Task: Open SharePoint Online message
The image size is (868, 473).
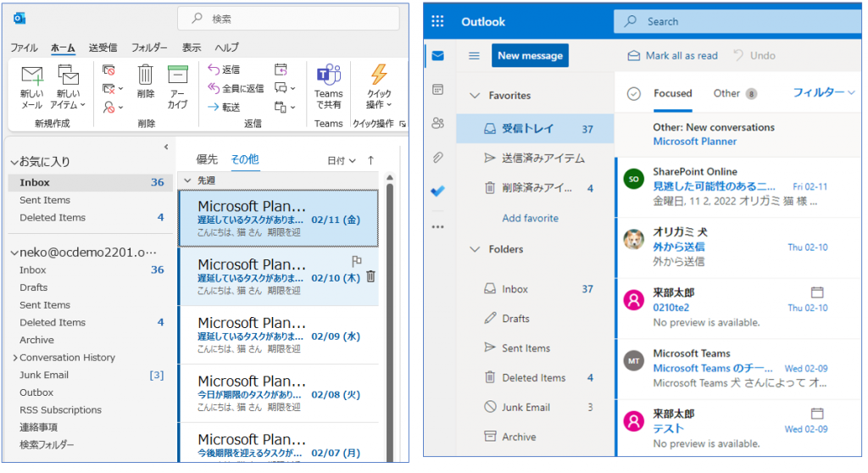Action: (738, 187)
